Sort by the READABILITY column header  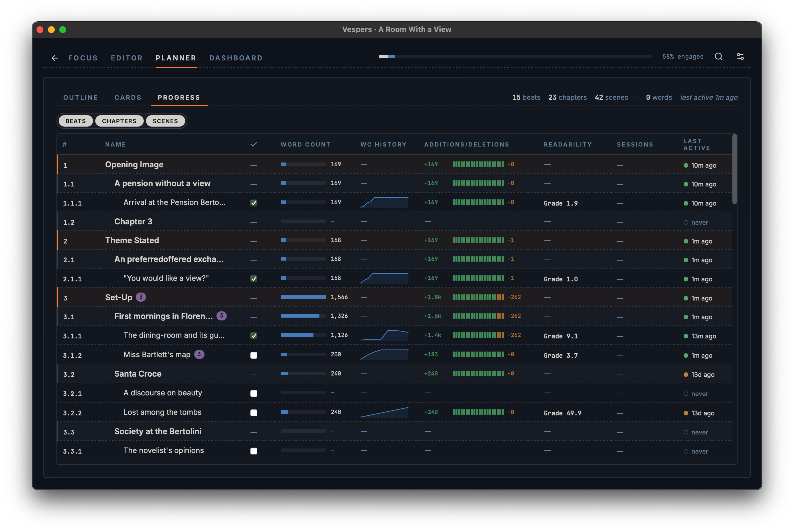[x=568, y=145]
